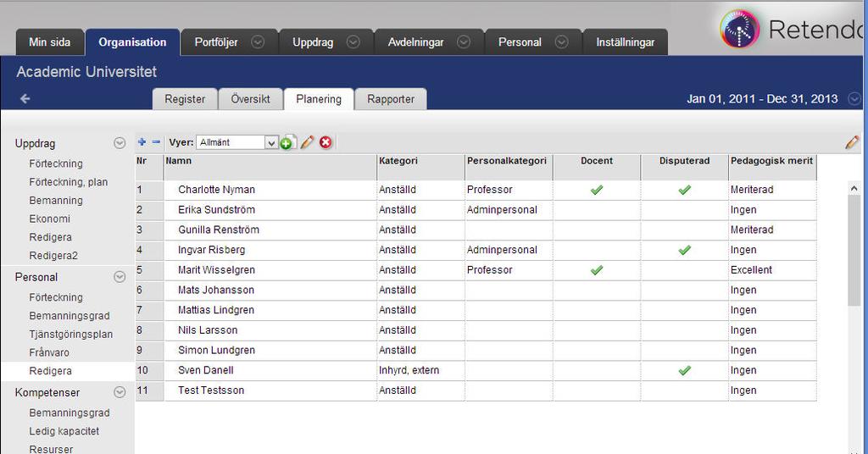868x454 pixels.
Task: Click the date range Jan 01, 2011 - Dec 31, 2013
Action: [x=762, y=98]
